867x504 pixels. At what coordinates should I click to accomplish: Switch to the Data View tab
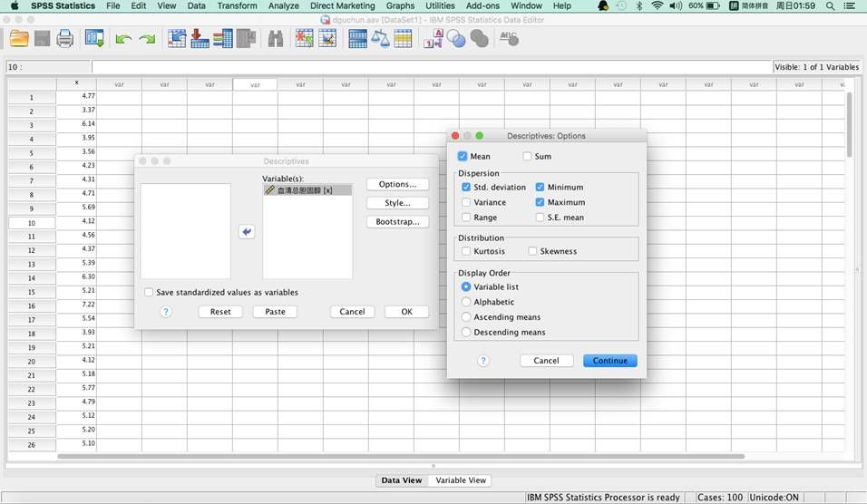click(402, 480)
